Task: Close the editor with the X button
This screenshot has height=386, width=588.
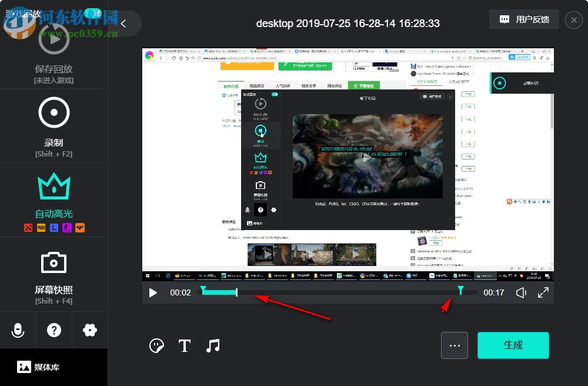Action: click(x=574, y=20)
